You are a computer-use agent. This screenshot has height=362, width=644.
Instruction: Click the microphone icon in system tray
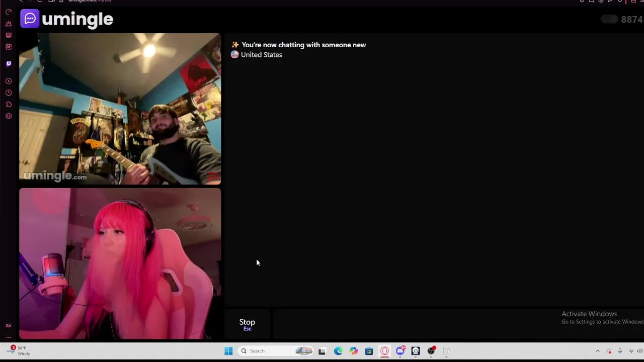[x=620, y=351]
